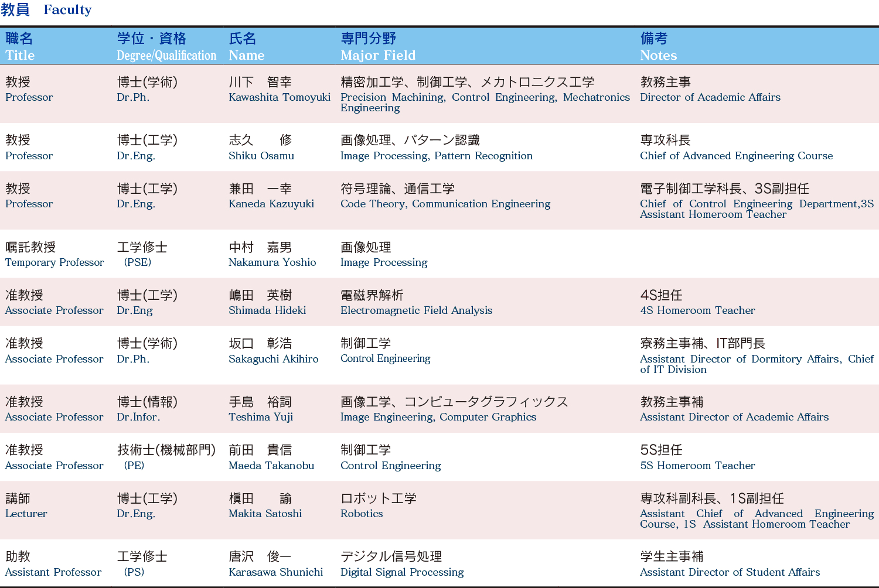Click '5S Homeroom Teacher' note
Image resolution: width=879 pixels, height=588 pixels.
click(697, 466)
